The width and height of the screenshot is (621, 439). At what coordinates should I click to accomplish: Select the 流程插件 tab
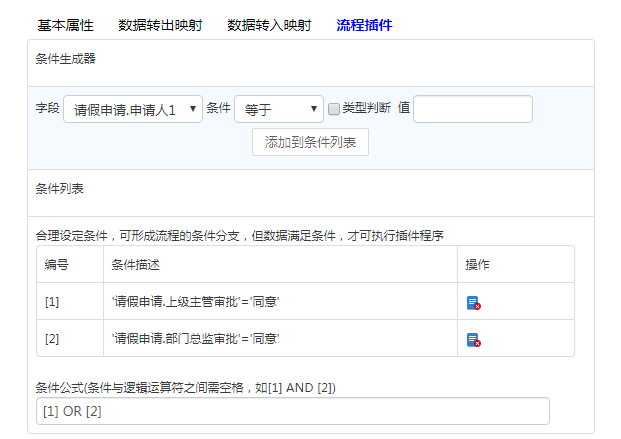click(x=364, y=24)
